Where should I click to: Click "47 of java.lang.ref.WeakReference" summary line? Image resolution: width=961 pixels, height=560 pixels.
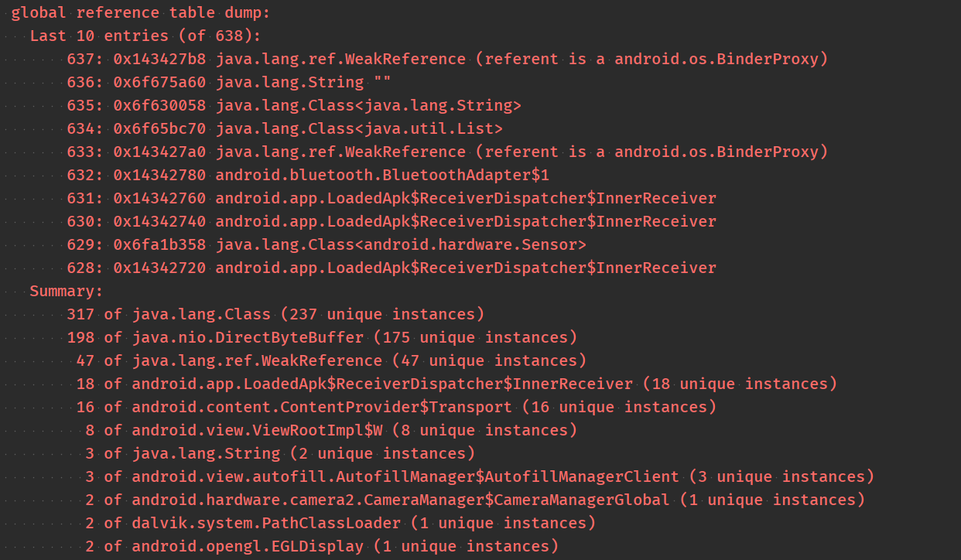[331, 360]
